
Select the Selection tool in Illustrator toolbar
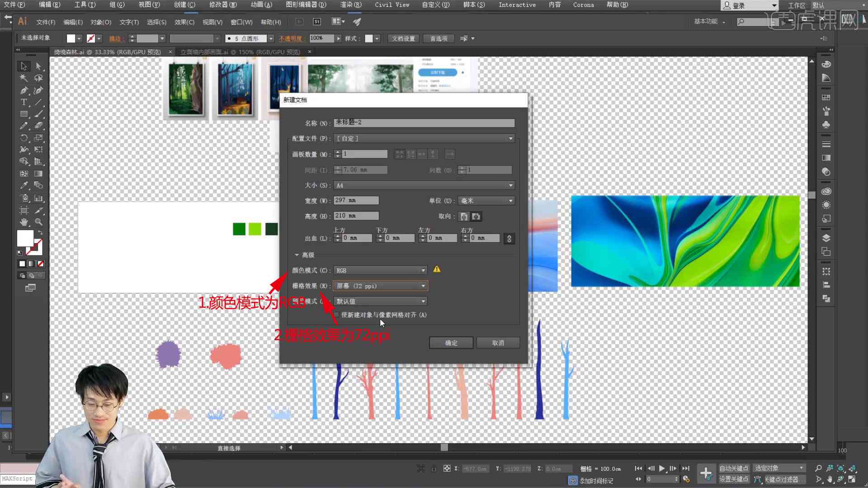(x=24, y=66)
